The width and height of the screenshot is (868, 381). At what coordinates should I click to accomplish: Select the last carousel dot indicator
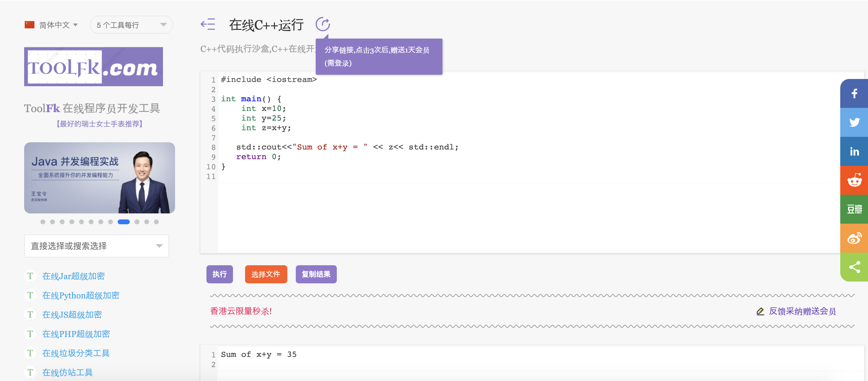[x=156, y=222]
